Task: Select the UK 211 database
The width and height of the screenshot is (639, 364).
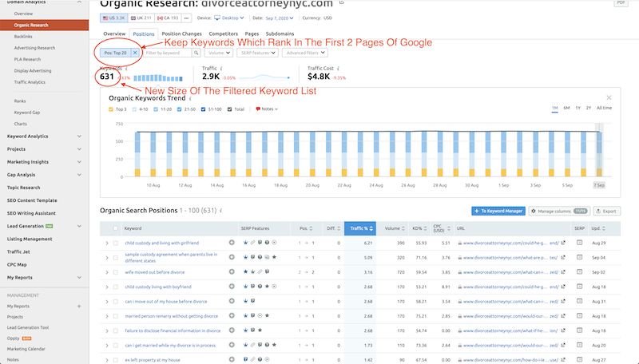Action: click(141, 18)
